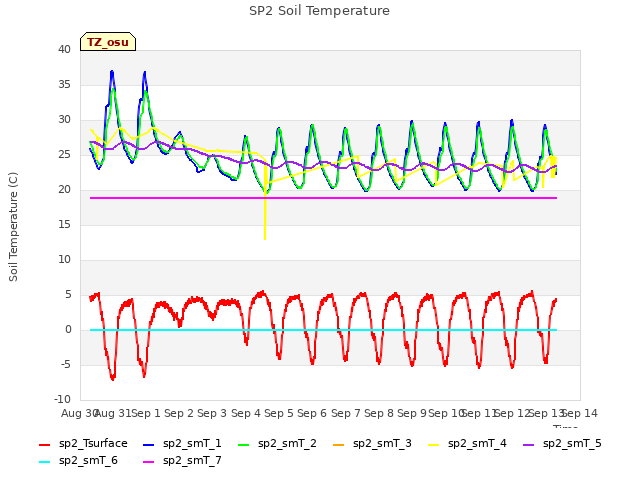Click the Sep 2 x-axis label
The image size is (640, 480).
(179, 413)
